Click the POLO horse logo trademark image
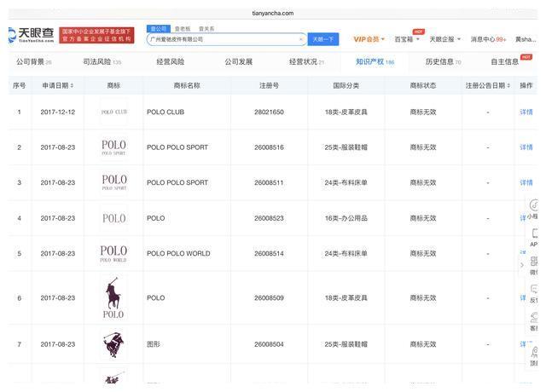546x392 pixels. click(113, 297)
